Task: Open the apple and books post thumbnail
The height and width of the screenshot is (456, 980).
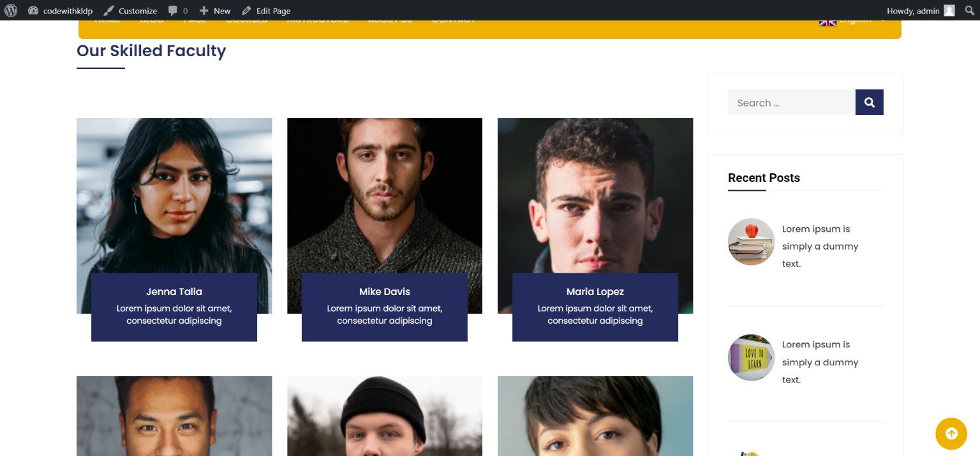Action: pyautogui.click(x=751, y=242)
